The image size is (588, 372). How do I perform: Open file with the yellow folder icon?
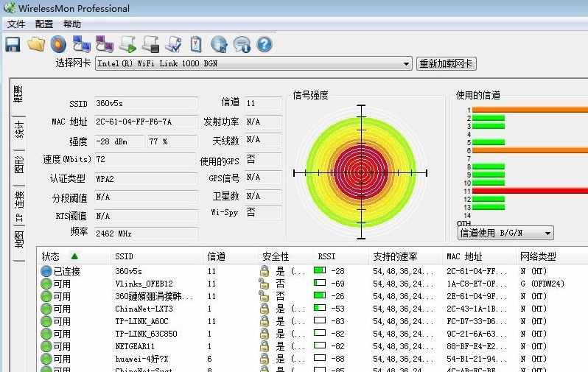point(36,44)
